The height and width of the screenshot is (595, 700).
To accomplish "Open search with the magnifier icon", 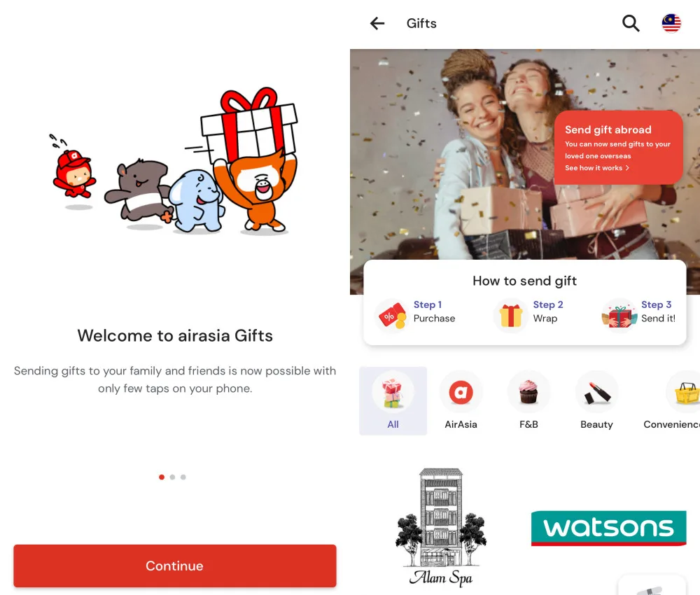I will [631, 23].
